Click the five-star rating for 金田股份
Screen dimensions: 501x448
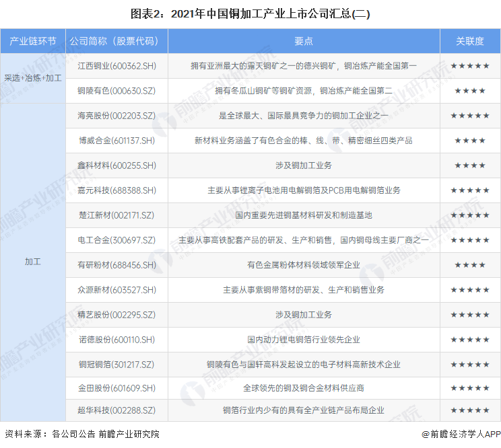pos(470,388)
